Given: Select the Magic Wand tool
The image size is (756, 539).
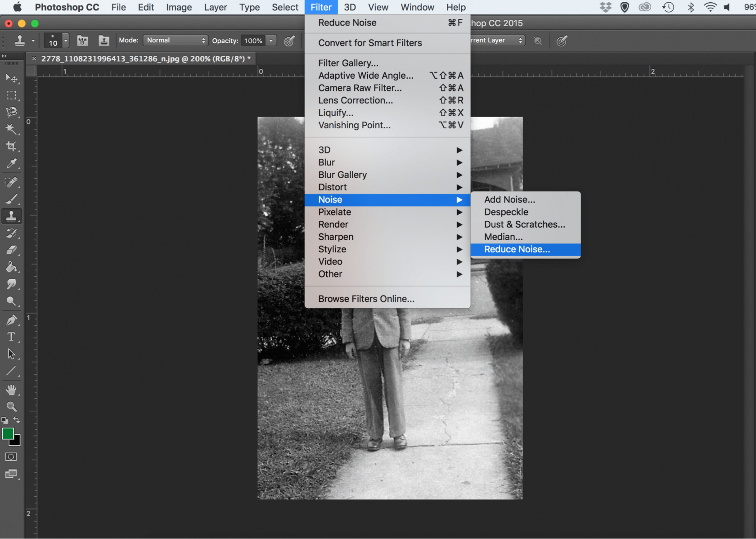Looking at the screenshot, I should coord(12,130).
